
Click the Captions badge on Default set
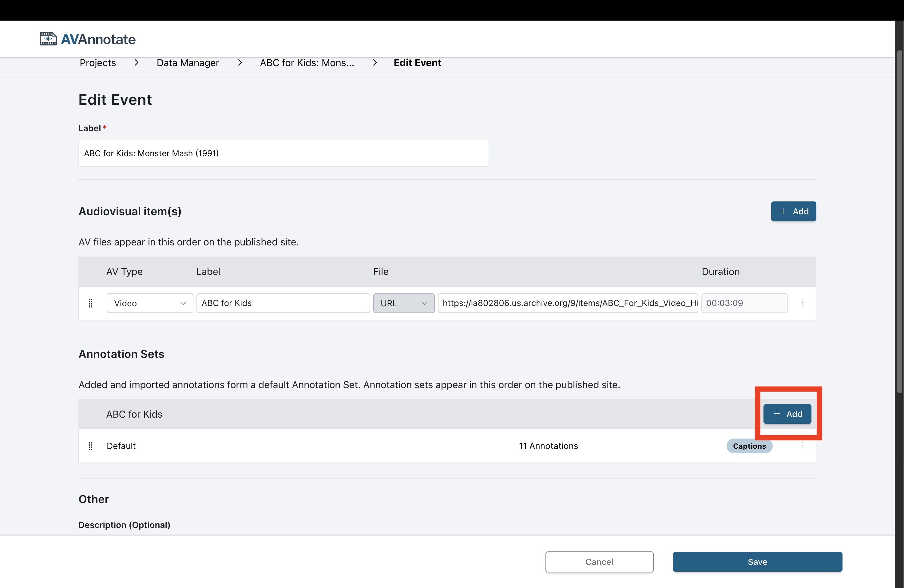[749, 446]
